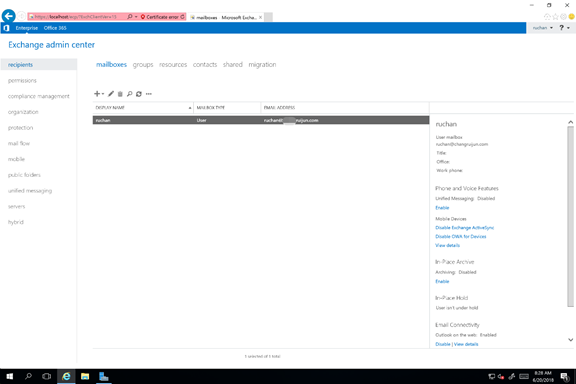
Task: Click the Edit pencil icon
Action: point(111,94)
